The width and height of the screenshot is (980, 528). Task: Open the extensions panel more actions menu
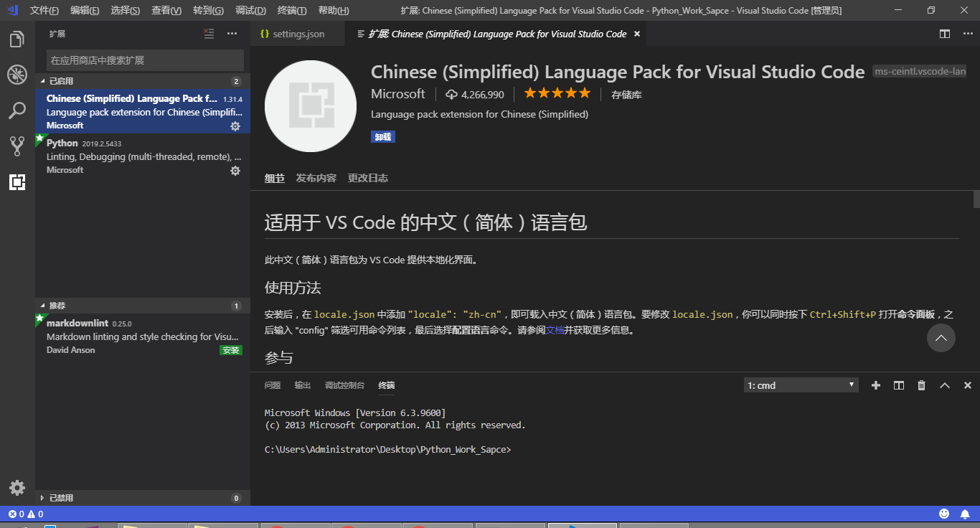[232, 34]
